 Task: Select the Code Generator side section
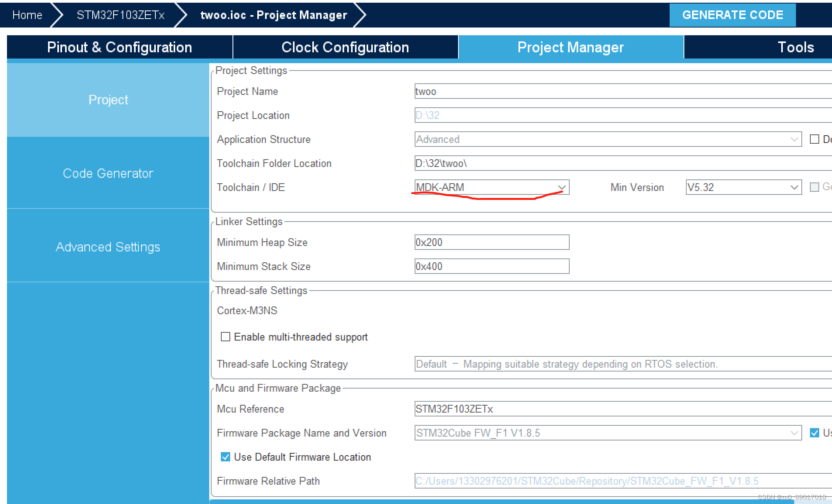click(x=108, y=173)
